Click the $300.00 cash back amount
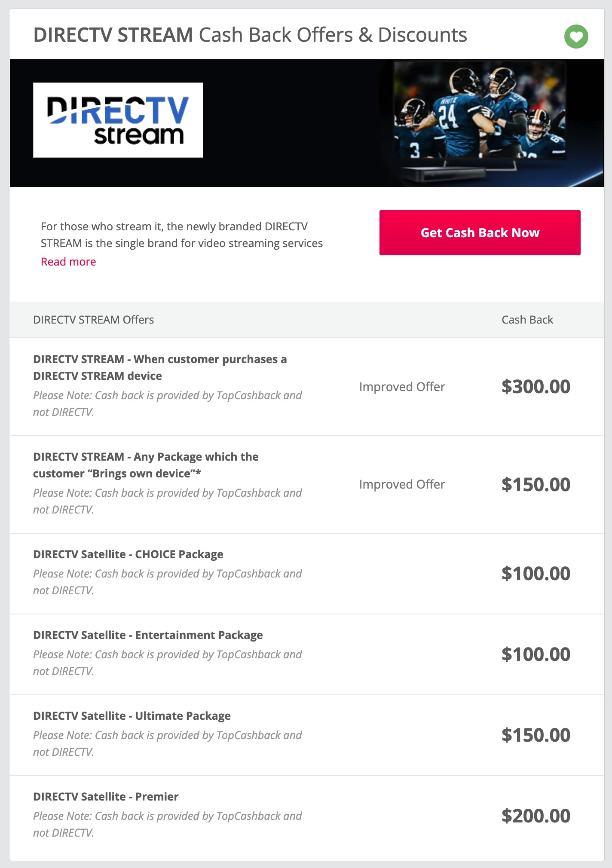The height and width of the screenshot is (868, 612). coord(536,386)
